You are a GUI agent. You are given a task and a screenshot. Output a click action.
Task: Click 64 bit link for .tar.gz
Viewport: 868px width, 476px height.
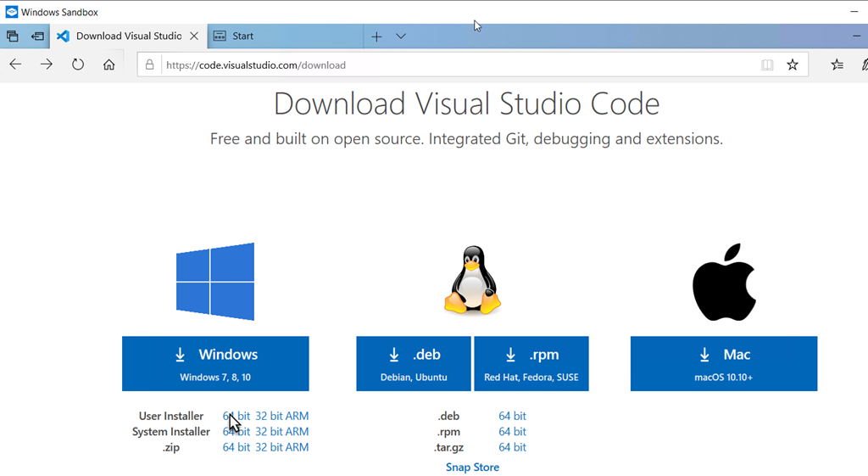(512, 447)
